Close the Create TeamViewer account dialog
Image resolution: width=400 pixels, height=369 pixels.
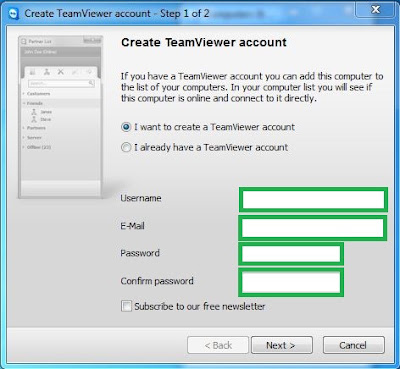pyautogui.click(x=376, y=10)
